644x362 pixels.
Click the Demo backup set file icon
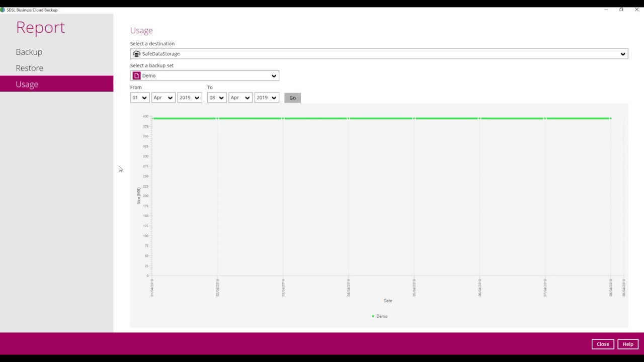tap(136, 76)
